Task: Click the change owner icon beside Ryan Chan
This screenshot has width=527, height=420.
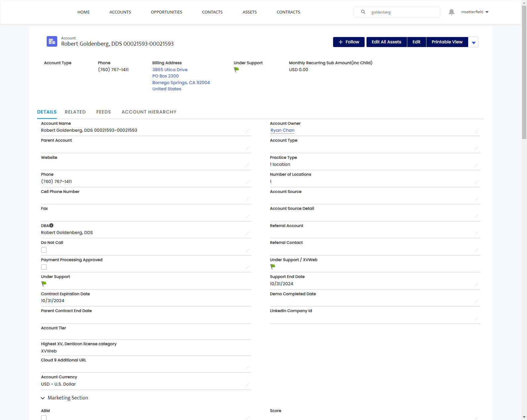Action: pyautogui.click(x=476, y=131)
